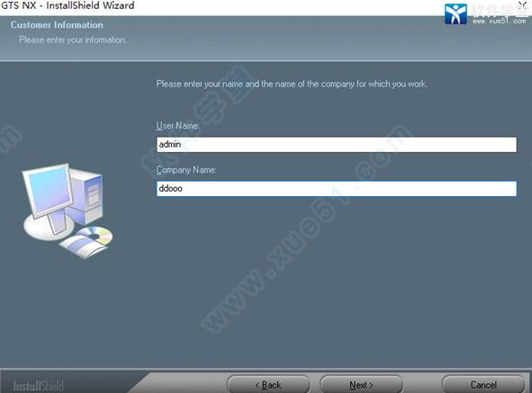This screenshot has width=532, height=393.
Task: Click the instruction text about name and company
Action: click(292, 84)
